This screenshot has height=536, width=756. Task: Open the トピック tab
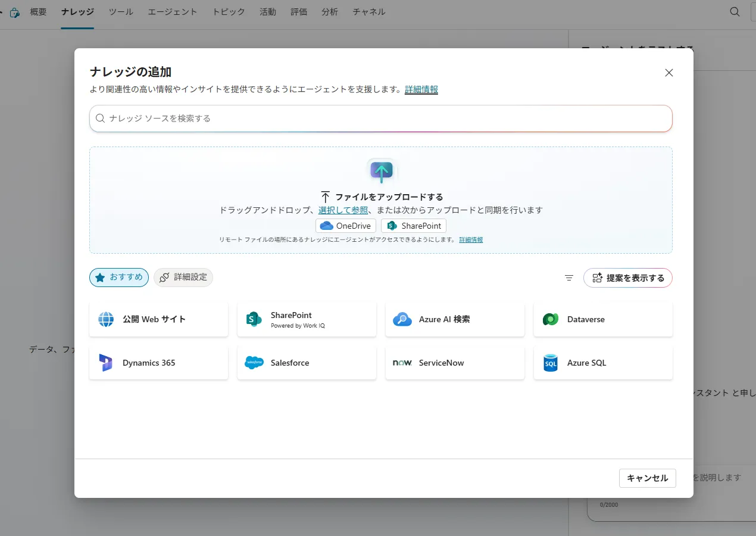(229, 12)
